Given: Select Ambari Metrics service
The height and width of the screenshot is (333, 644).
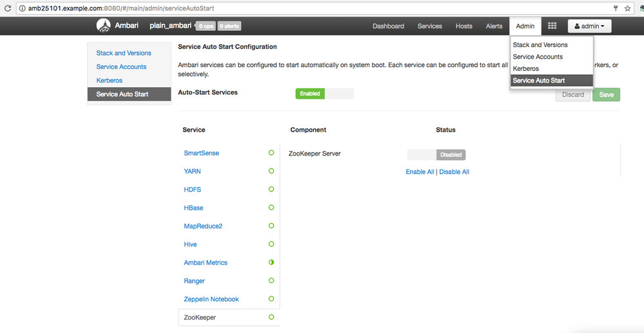Looking at the screenshot, I should pyautogui.click(x=206, y=263).
